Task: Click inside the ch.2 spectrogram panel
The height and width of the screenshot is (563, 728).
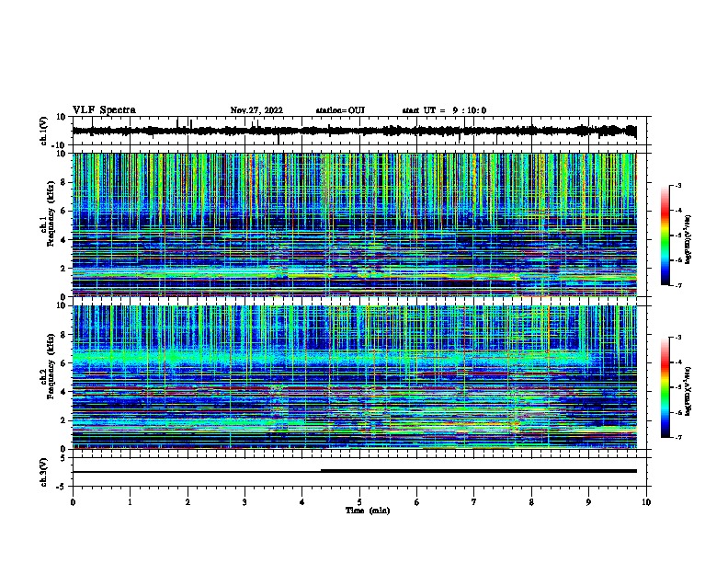Action: 354,377
